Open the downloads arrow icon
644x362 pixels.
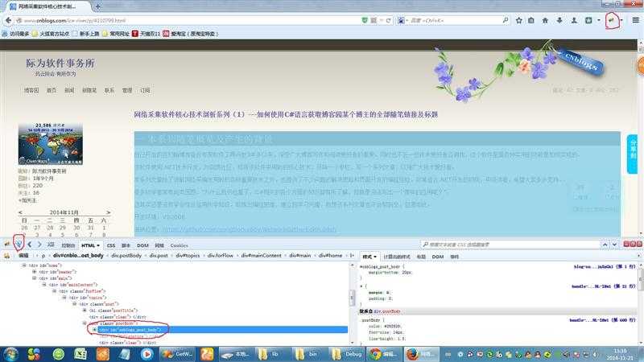(559, 20)
